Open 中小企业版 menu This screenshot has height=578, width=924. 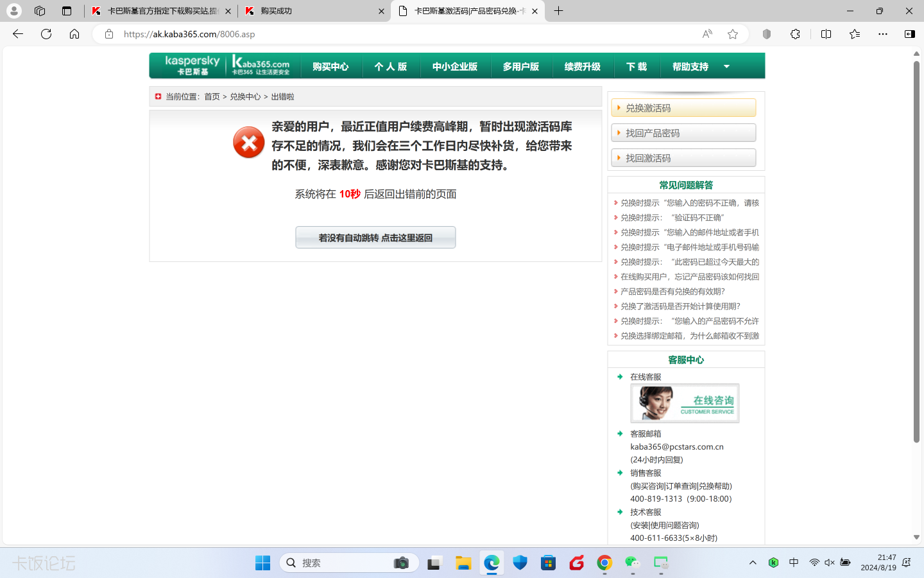click(x=455, y=67)
